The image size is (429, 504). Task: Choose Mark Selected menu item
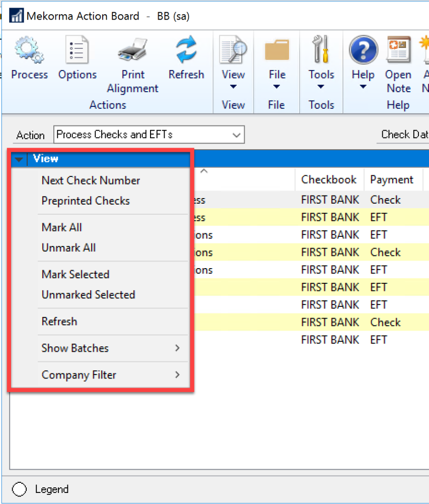point(76,275)
